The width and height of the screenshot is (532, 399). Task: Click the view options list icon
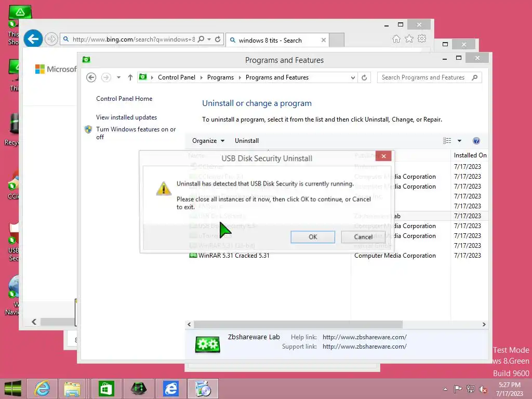pos(447,141)
